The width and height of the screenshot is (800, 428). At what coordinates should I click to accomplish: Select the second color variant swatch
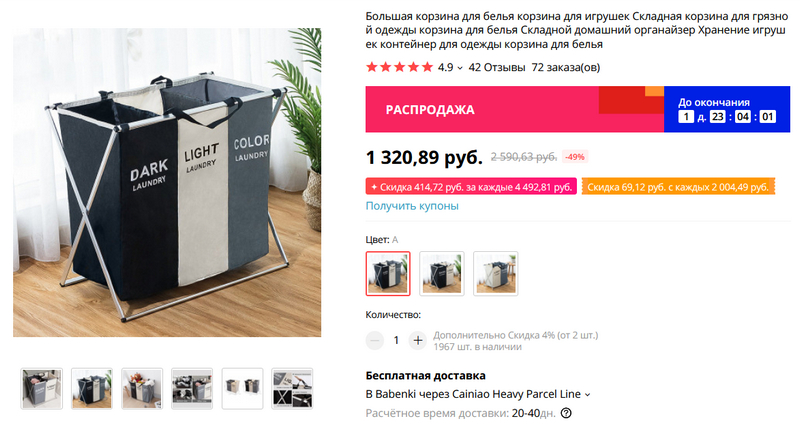[x=442, y=273]
